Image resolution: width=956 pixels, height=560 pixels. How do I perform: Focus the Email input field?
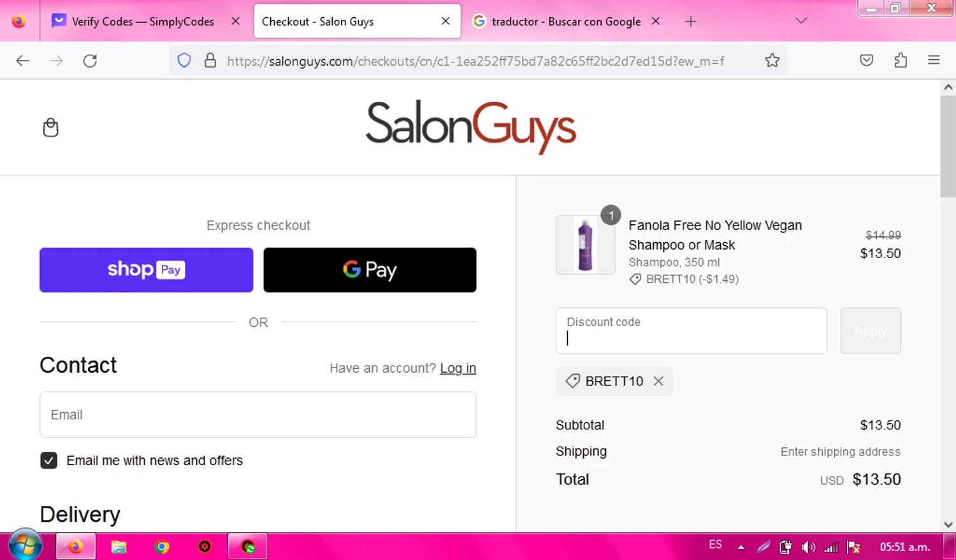tap(258, 415)
